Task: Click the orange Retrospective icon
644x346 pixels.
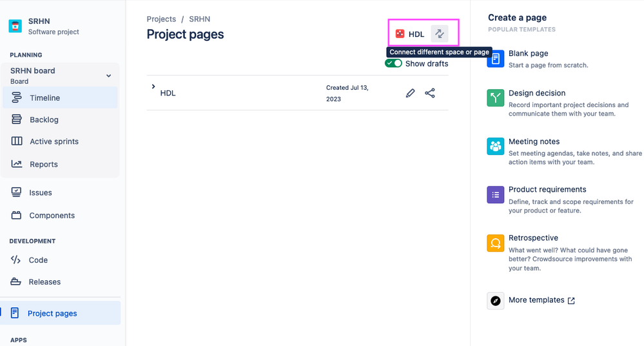Action: pyautogui.click(x=496, y=243)
